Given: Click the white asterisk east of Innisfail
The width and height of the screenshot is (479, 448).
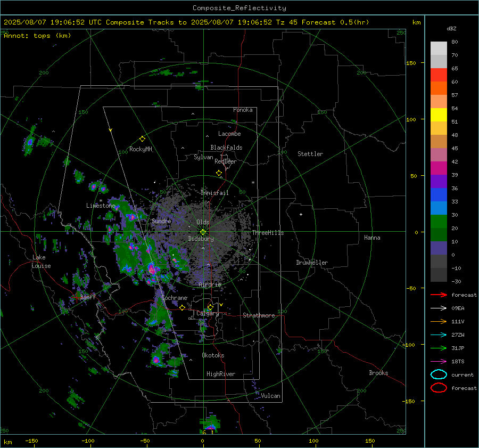Looking at the screenshot, I should point(253,183).
